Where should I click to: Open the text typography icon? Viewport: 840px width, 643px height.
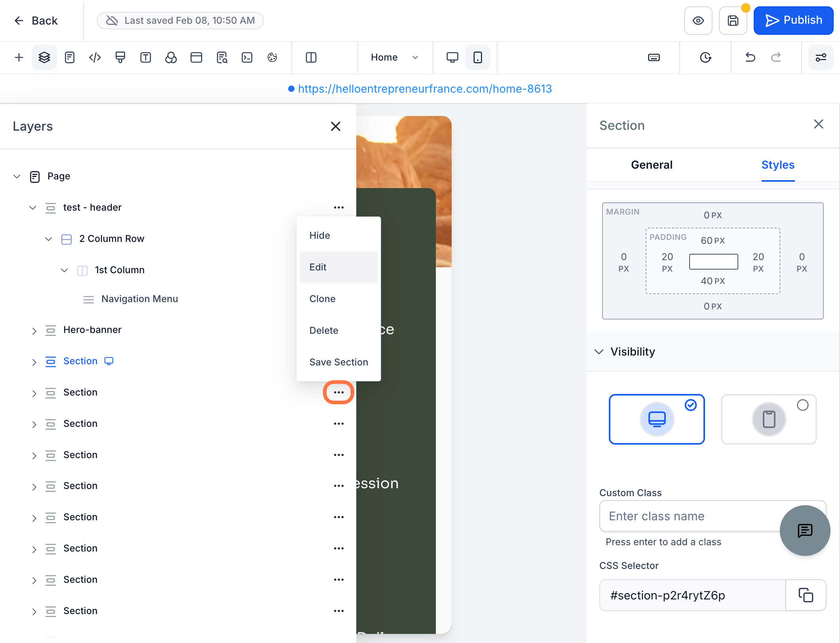click(x=146, y=57)
